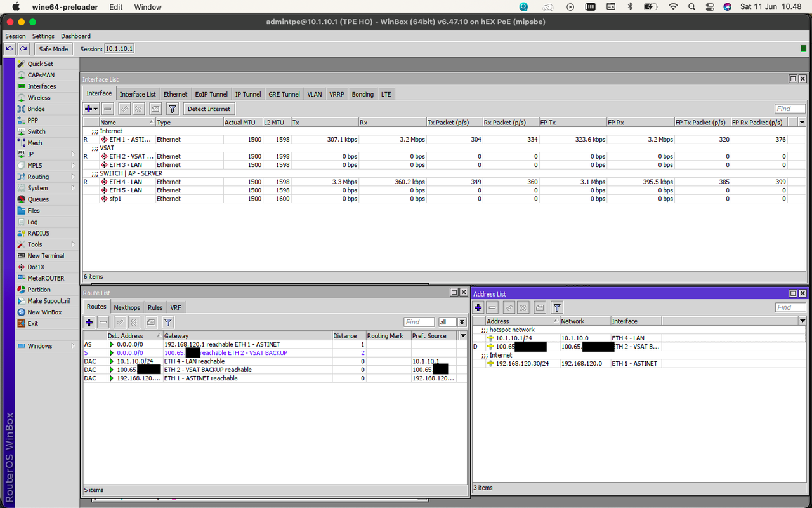Open add dropdown in Interface List
Viewport: 812px width, 508px height.
click(x=91, y=109)
